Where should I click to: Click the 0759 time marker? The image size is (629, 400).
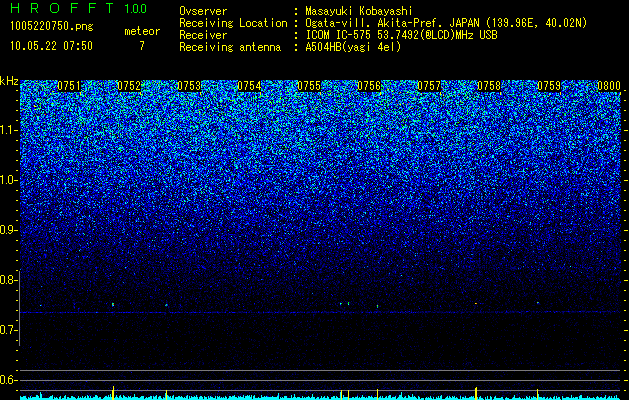(549, 86)
